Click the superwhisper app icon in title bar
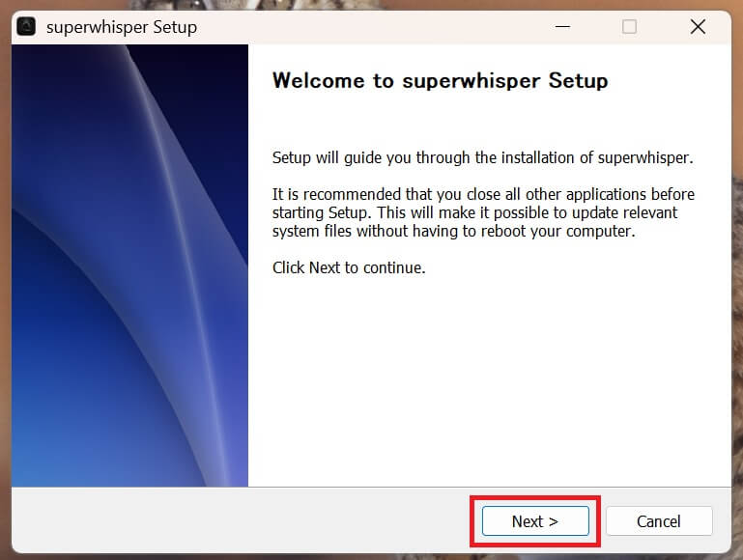This screenshot has width=743, height=560. click(27, 26)
